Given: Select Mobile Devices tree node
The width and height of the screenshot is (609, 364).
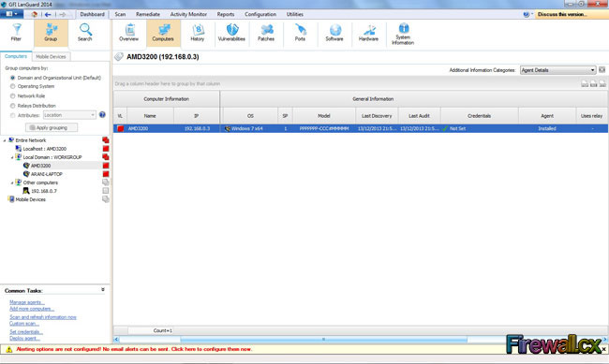Looking at the screenshot, I should 30,199.
